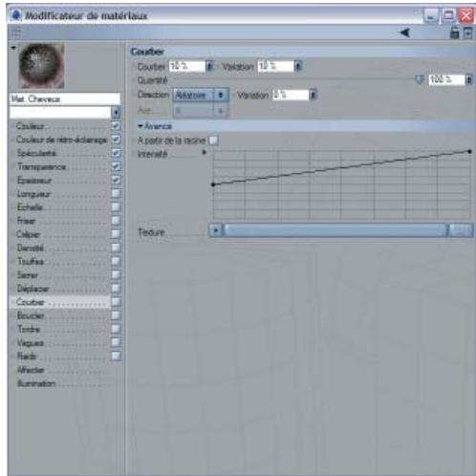Open the Texture arrow menu button
The width and height of the screenshot is (476, 476).
[x=216, y=230]
